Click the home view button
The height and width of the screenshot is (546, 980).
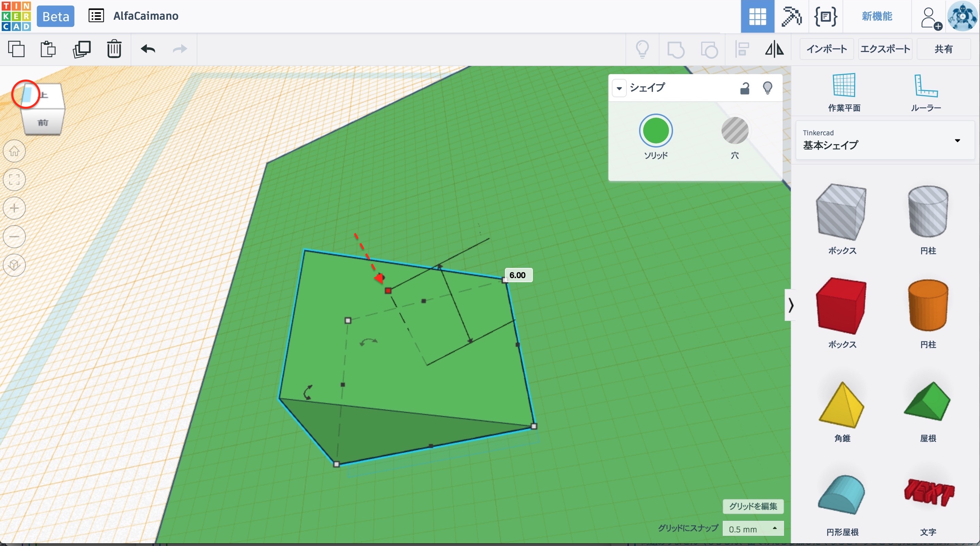coord(14,151)
